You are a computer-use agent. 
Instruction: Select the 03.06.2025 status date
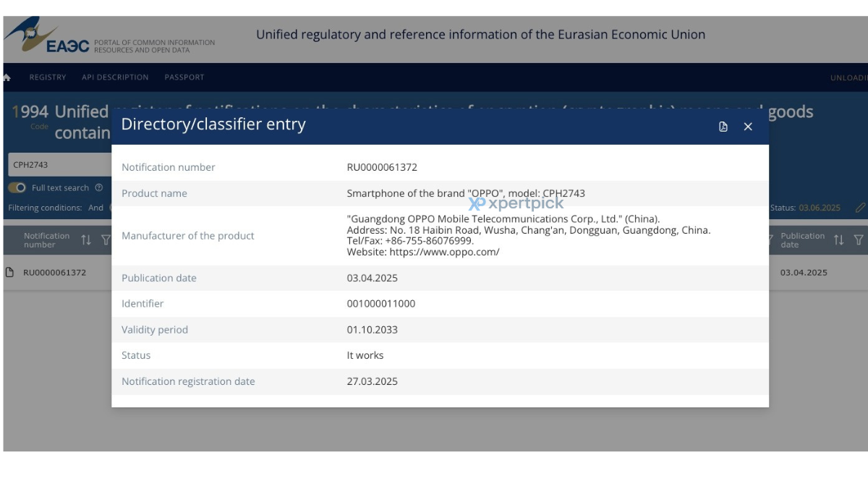point(820,208)
